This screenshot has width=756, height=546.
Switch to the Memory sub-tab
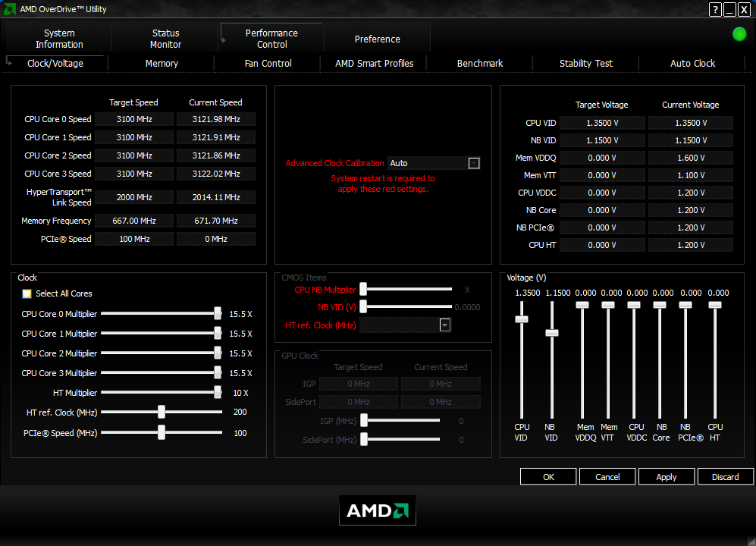(x=162, y=63)
